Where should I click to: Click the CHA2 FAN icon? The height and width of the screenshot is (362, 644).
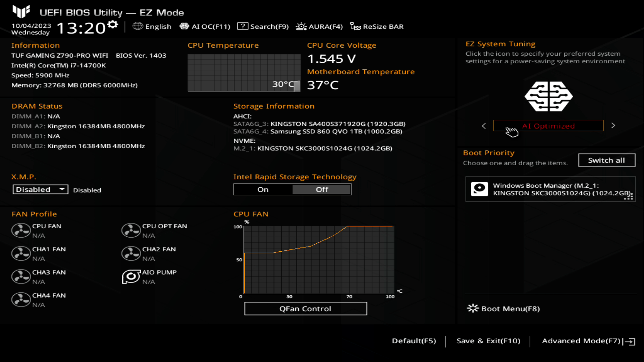[x=131, y=254]
